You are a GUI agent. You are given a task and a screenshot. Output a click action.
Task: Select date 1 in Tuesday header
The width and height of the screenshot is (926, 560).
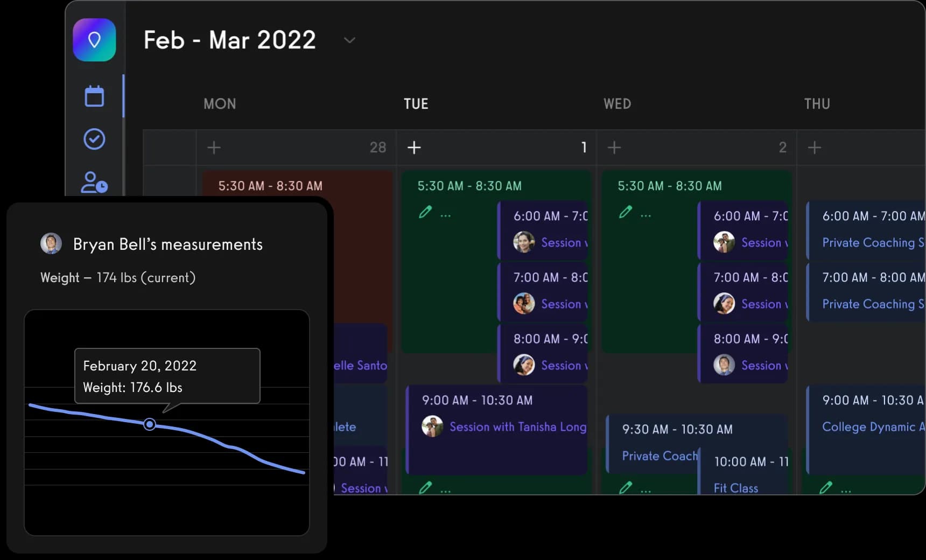(x=584, y=147)
